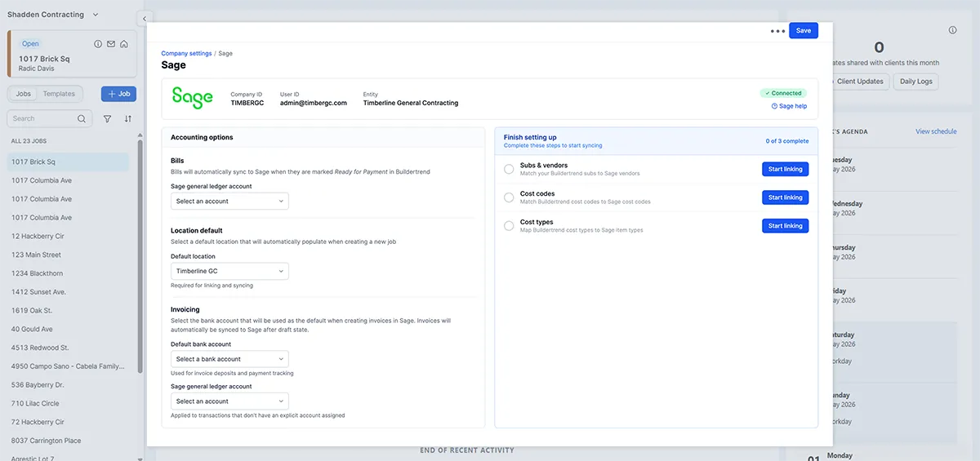The width and height of the screenshot is (980, 461).
Task: Select job 1017 Brick Sq in list
Action: [69, 162]
